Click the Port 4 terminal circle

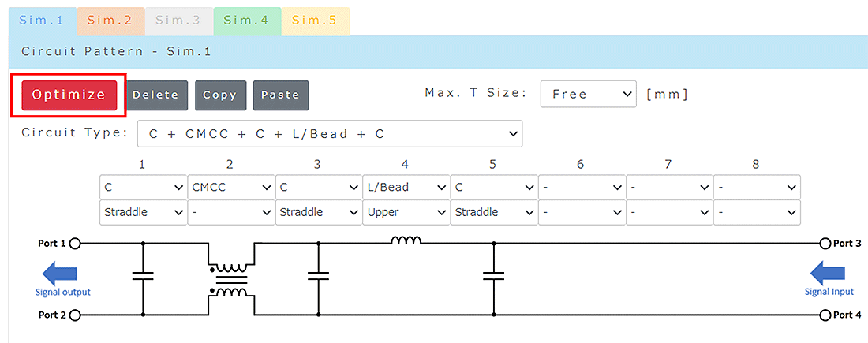coord(825,315)
